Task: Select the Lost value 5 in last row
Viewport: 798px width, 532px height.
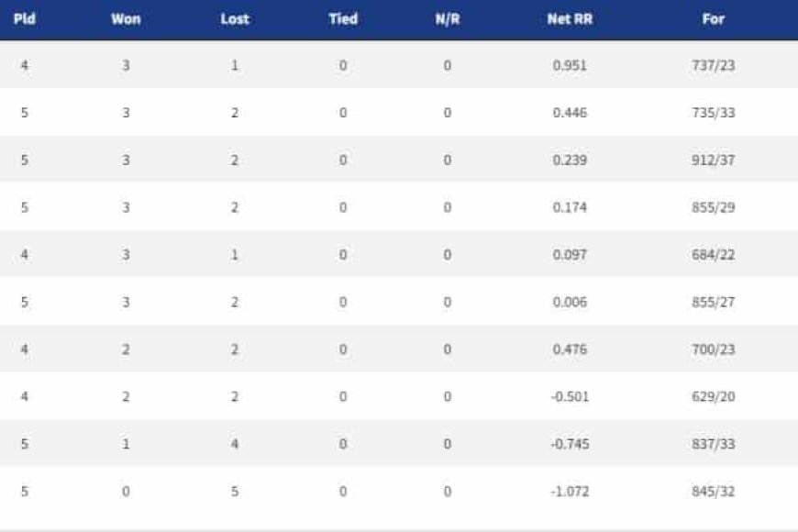Action: tap(235, 492)
